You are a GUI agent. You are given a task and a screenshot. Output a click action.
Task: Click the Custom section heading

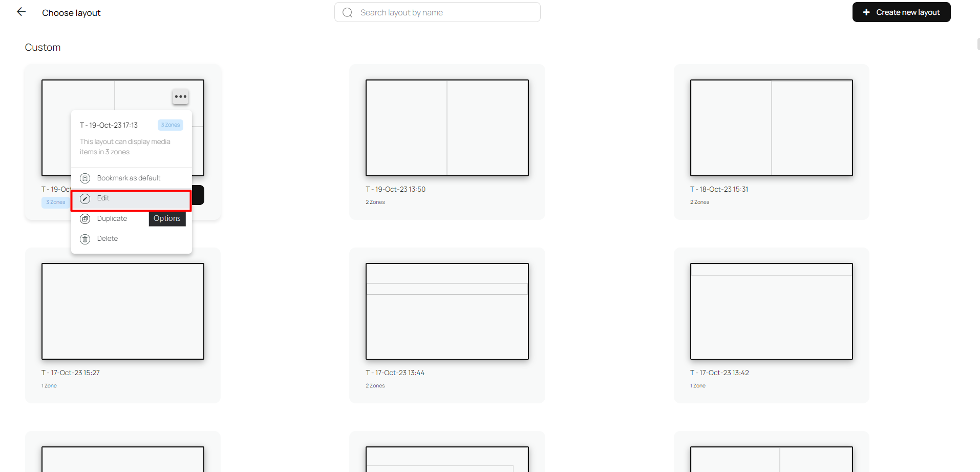[x=42, y=47]
